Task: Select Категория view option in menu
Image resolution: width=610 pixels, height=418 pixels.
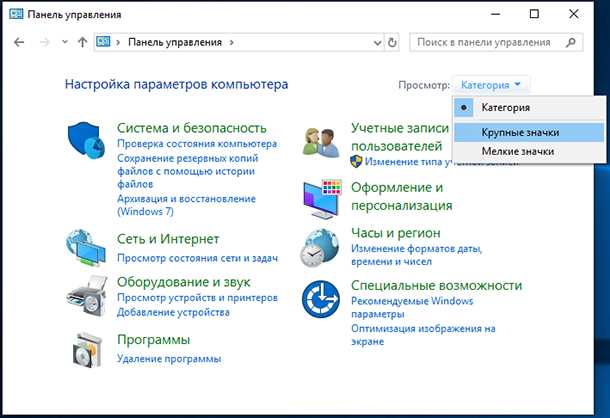Action: pos(529,107)
